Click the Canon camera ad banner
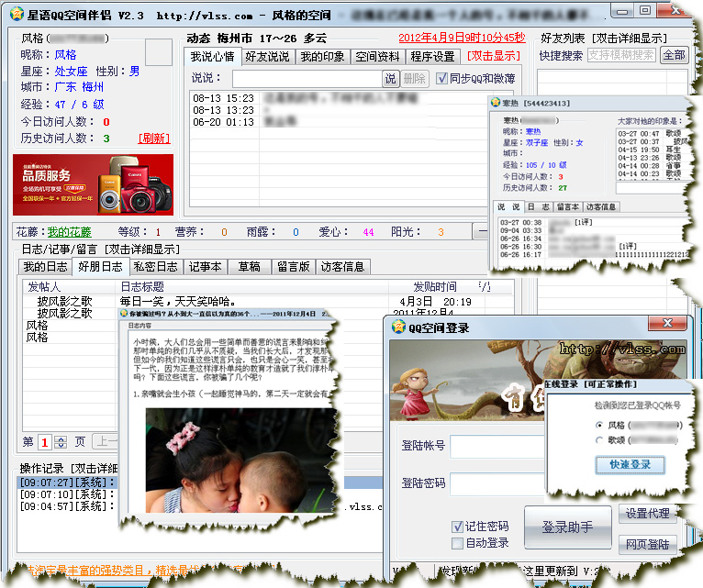 click(x=93, y=184)
